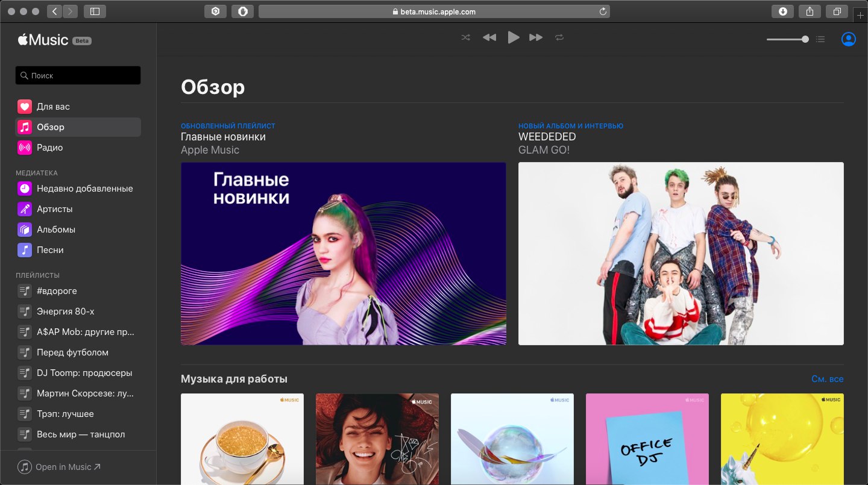Open the Главные новинки banner image

pyautogui.click(x=344, y=254)
